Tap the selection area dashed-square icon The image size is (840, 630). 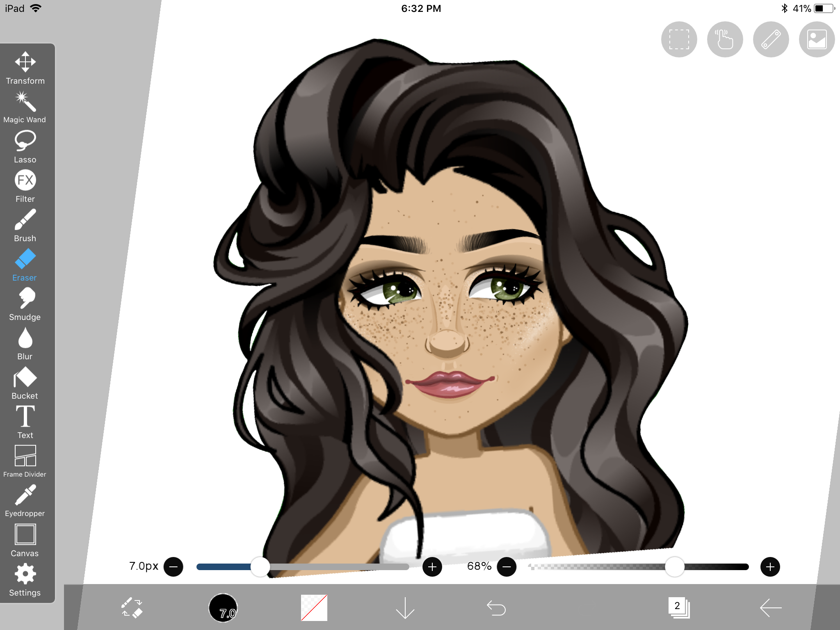coord(679,39)
